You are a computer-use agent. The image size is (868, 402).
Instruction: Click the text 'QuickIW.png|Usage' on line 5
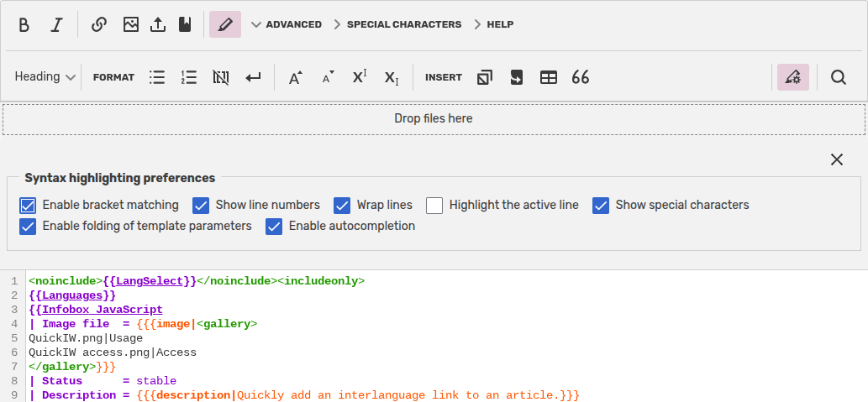[x=86, y=338]
